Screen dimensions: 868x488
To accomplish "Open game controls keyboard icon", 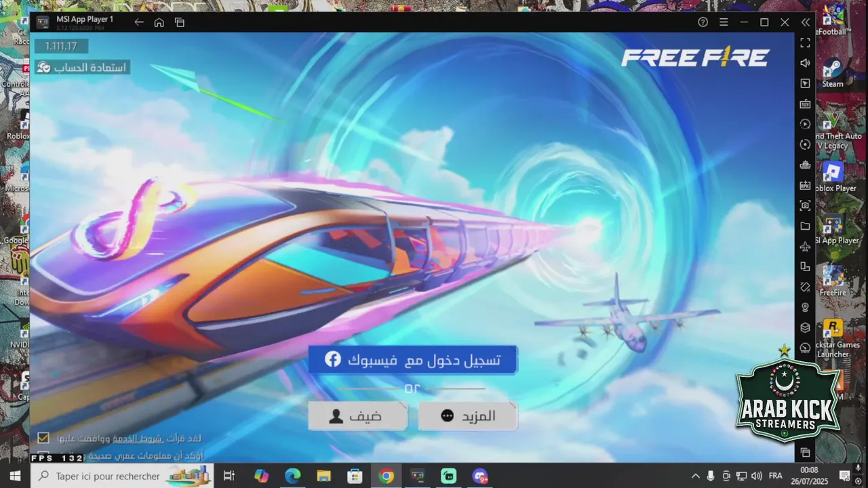I will tap(805, 104).
